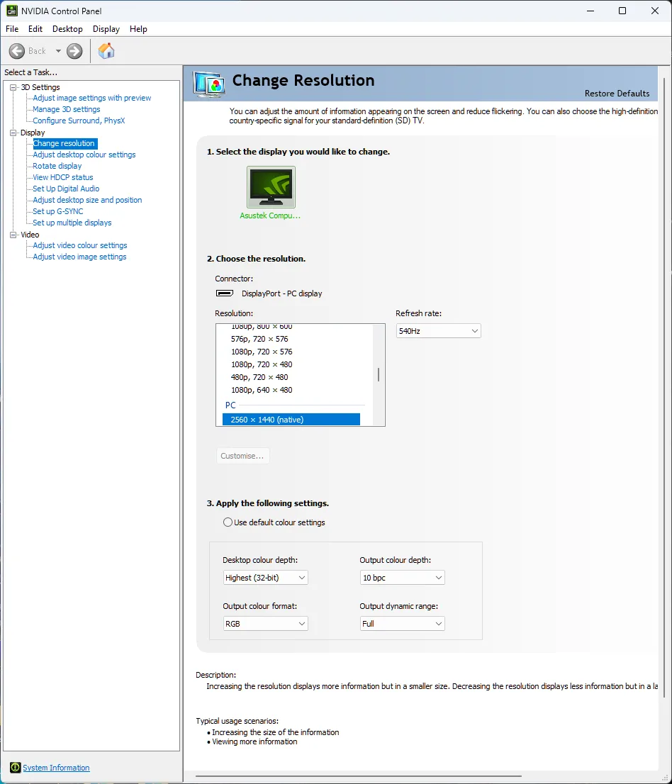Open the Back history dropdown arrow
672x784 pixels.
[58, 51]
